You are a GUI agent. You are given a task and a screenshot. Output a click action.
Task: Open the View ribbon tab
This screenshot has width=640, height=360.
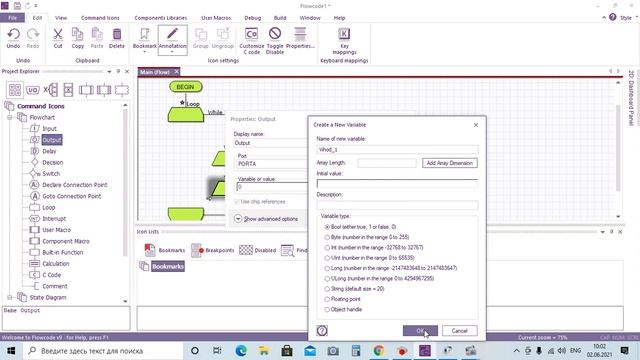click(x=61, y=18)
